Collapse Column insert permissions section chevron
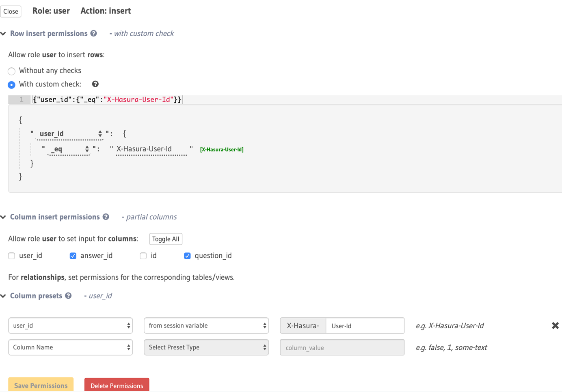 click(3, 217)
